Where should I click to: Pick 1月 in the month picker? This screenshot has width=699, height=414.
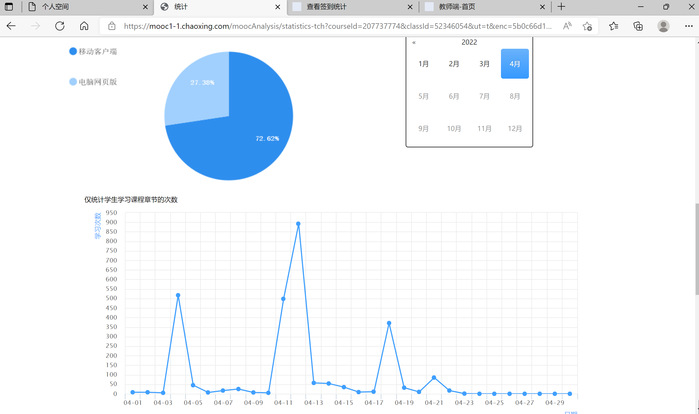(424, 64)
